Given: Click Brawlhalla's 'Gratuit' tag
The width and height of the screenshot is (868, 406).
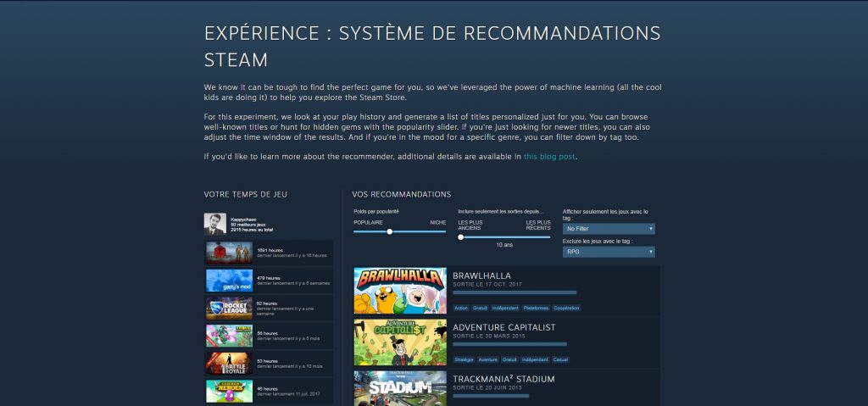Looking at the screenshot, I should pos(480,308).
